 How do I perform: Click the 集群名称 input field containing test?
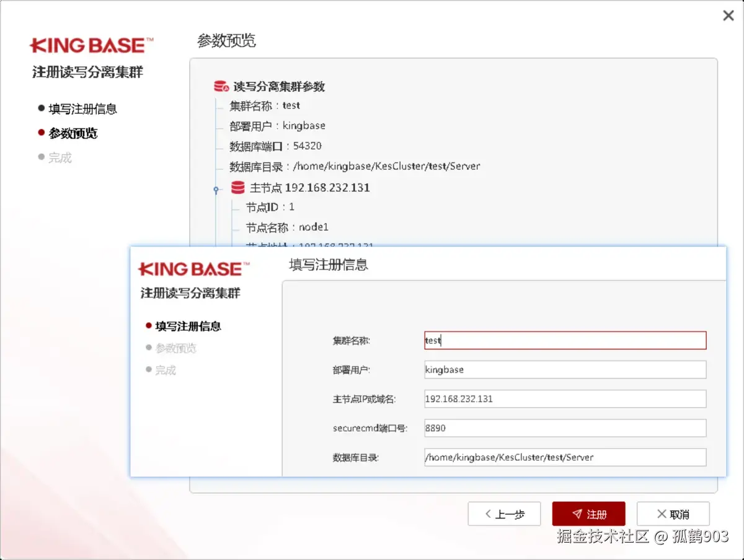click(x=565, y=340)
